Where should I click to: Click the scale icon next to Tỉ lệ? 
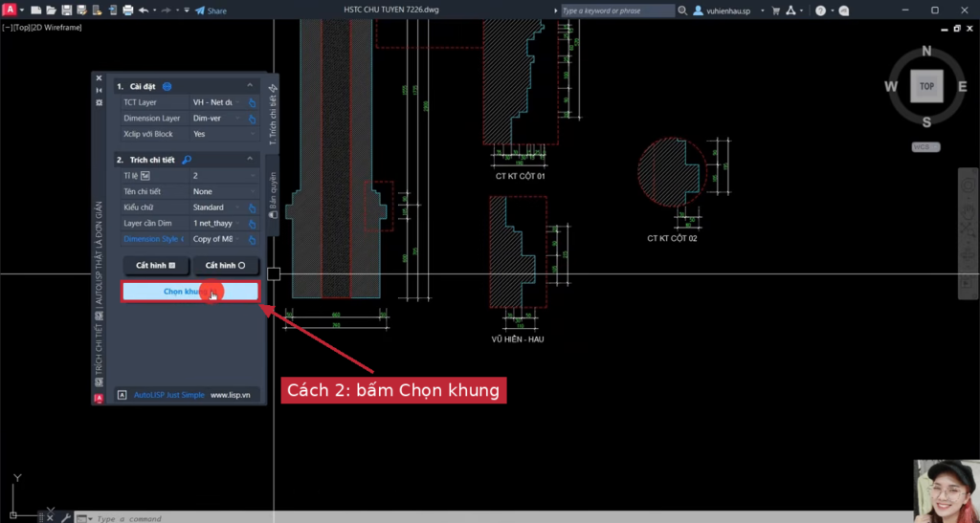[145, 176]
